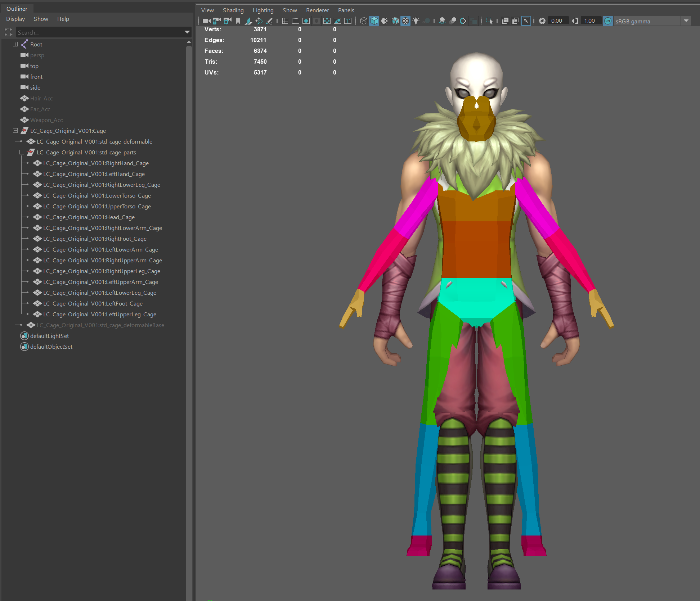Viewport: 700px width, 601px height.
Task: Enable smooth shade all cube icon
Action: [x=374, y=21]
